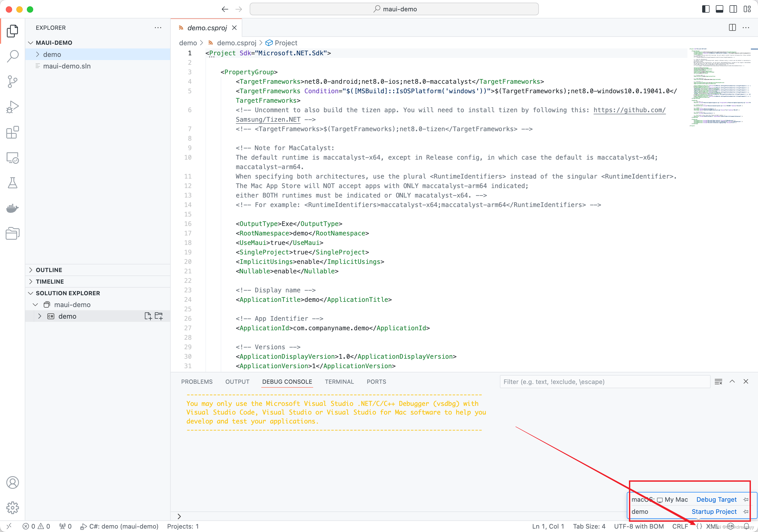Open the Run and Debug view
Image resolution: width=758 pixels, height=532 pixels.
[13, 107]
